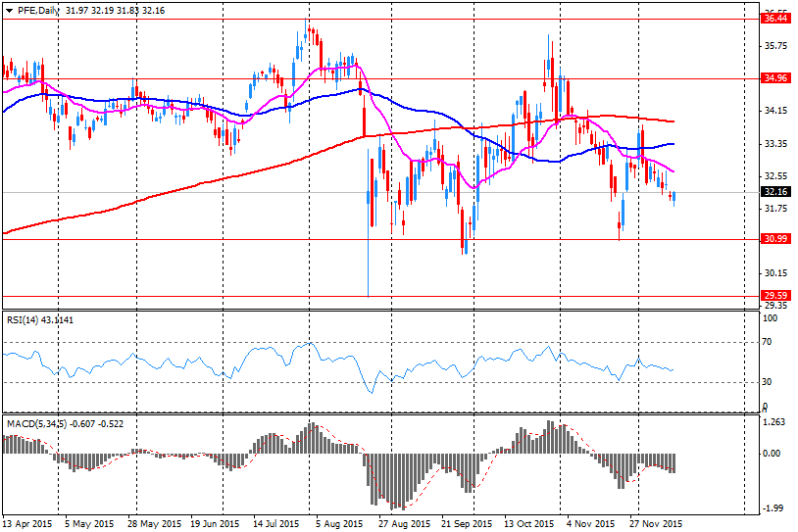Click the RSI 30 oversold level label
This screenshot has width=798, height=532.
tap(767, 382)
